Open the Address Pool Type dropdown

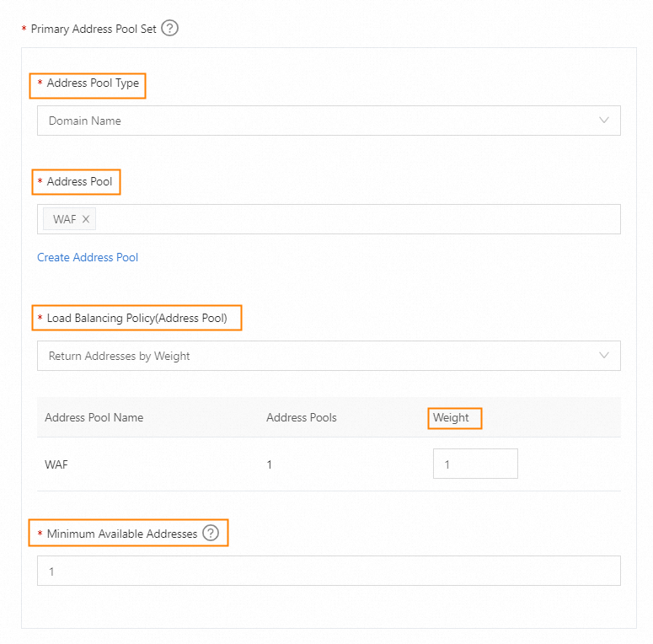pyautogui.click(x=329, y=121)
